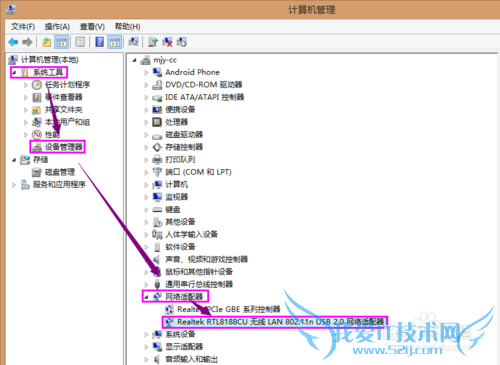
Task: Select Realtek PCIe GBE 系列控制器 device
Action: click(x=229, y=309)
